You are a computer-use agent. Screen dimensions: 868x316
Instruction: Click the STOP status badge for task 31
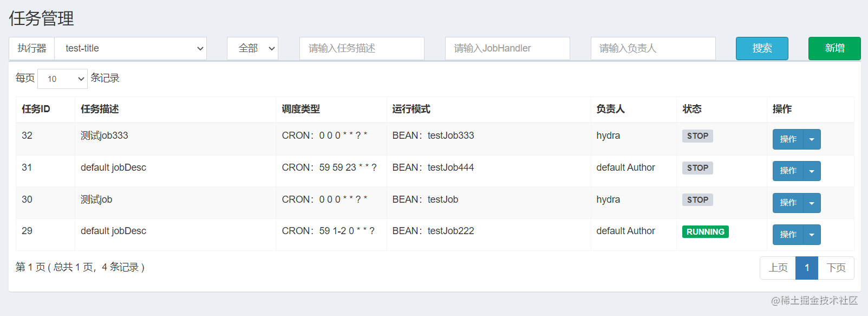(x=697, y=168)
